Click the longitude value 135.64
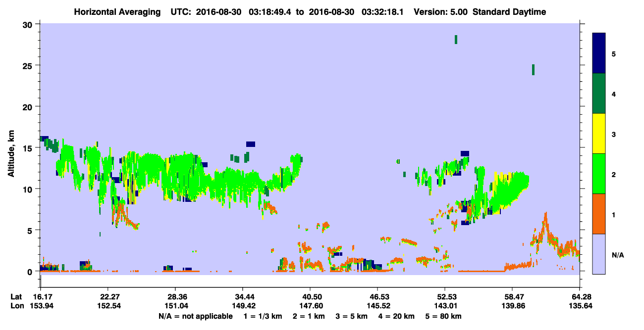This screenshot has width=644, height=330. coord(580,306)
